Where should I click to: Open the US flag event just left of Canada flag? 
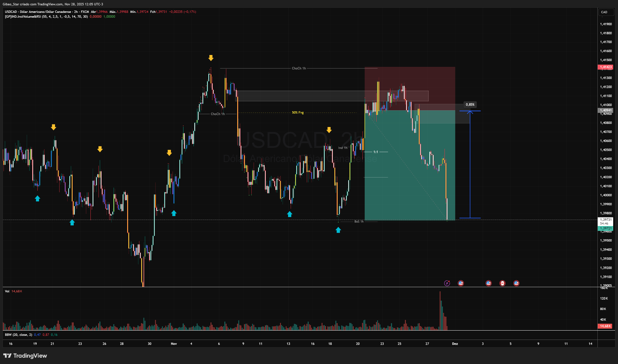coord(489,283)
